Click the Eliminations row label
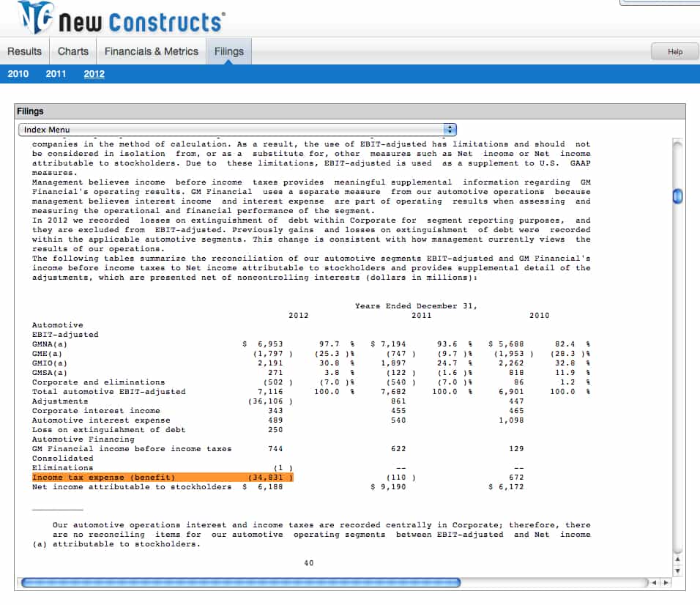700x605 pixels. click(x=62, y=467)
